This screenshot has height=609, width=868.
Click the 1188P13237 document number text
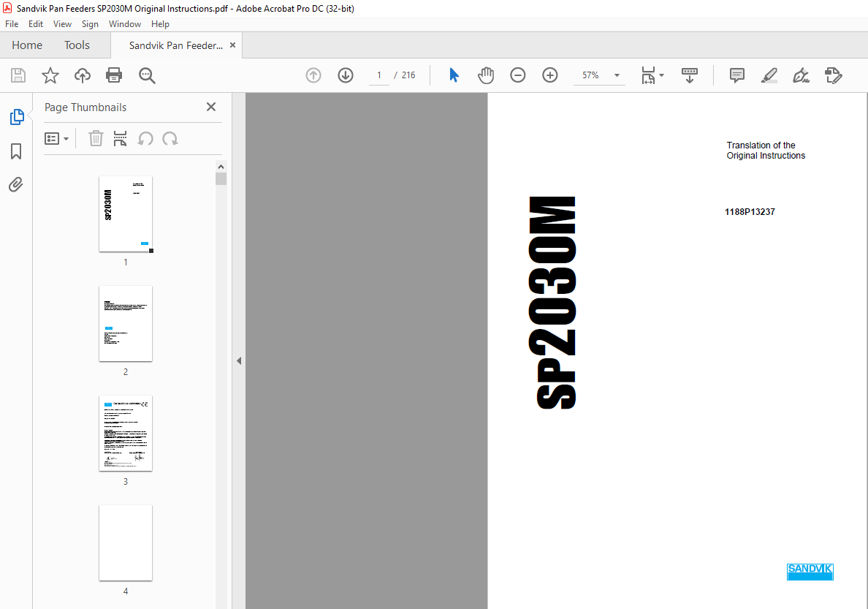[750, 212]
